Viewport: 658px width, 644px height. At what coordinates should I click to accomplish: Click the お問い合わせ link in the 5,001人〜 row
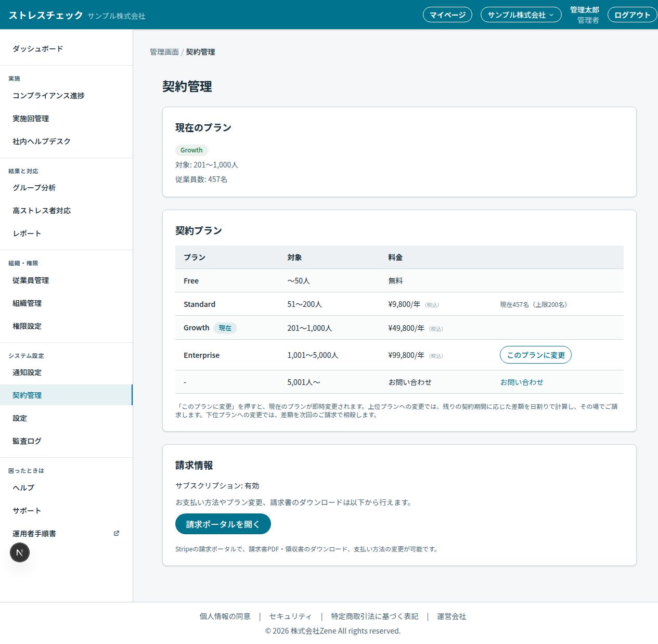pos(522,382)
